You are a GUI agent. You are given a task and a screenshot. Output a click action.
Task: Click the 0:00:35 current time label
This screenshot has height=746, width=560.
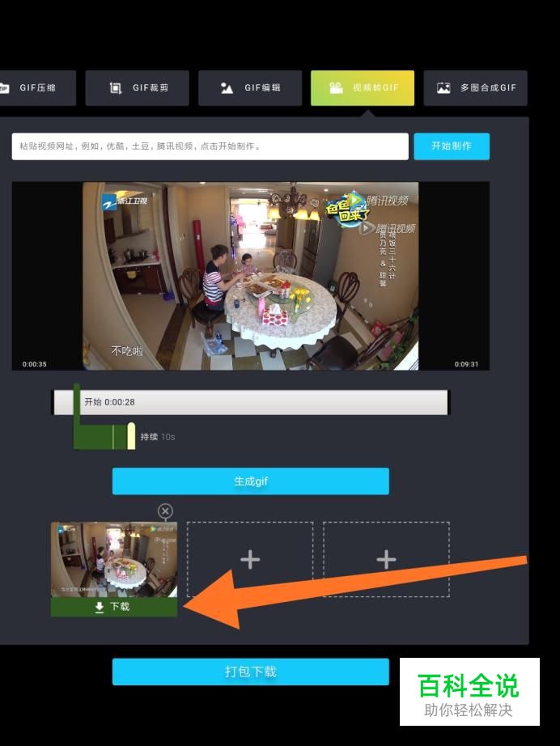click(34, 364)
